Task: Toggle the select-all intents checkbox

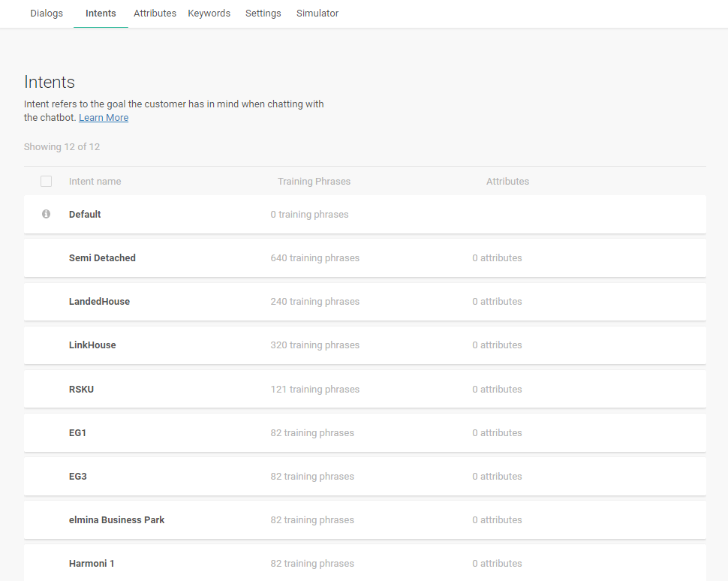Action: click(47, 181)
